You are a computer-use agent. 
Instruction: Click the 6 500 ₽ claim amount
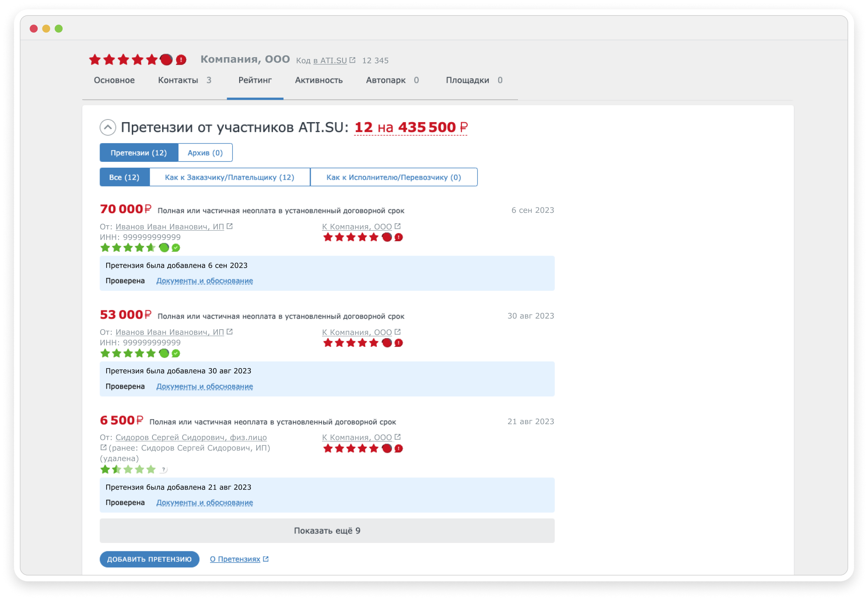tap(121, 420)
